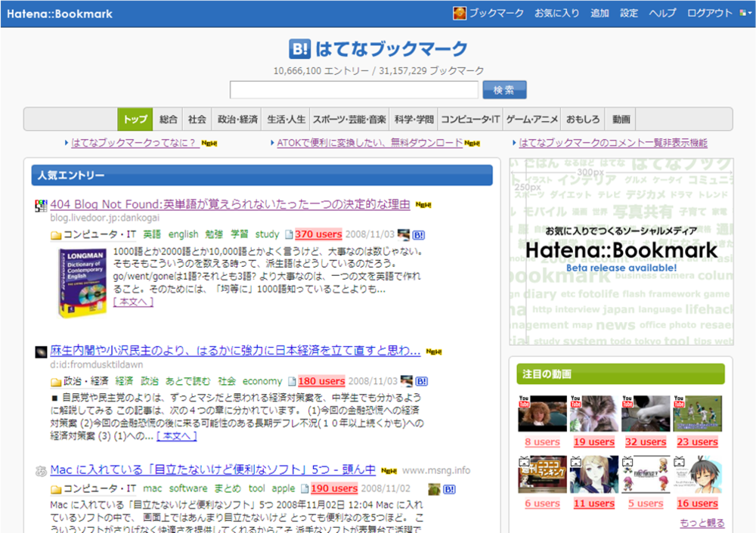Open the video thumbnail above 16 users
This screenshot has height=533, width=756.
tap(697, 475)
